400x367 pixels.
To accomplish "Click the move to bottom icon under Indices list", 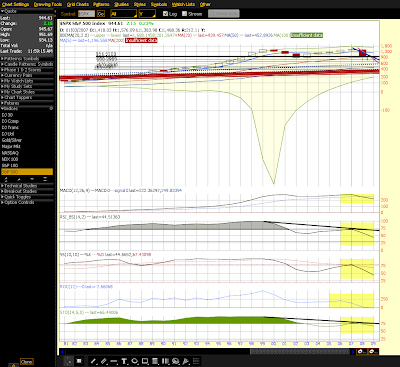I will tap(45, 179).
